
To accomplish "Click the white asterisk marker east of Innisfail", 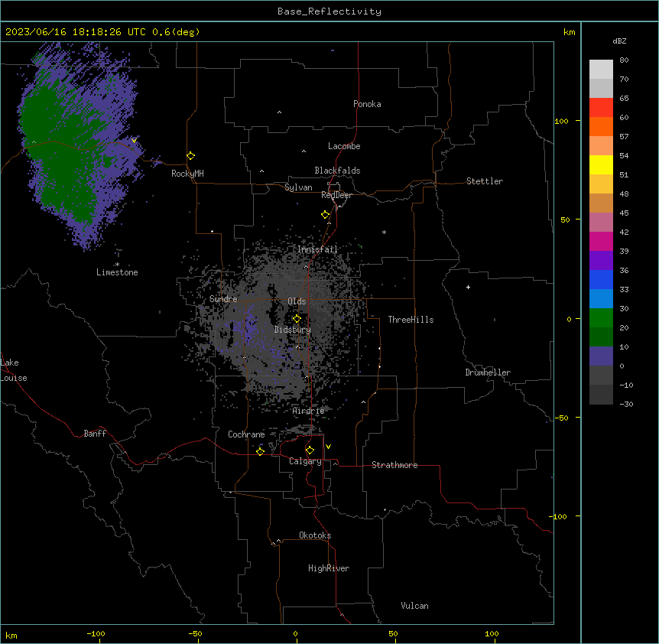I will [384, 232].
